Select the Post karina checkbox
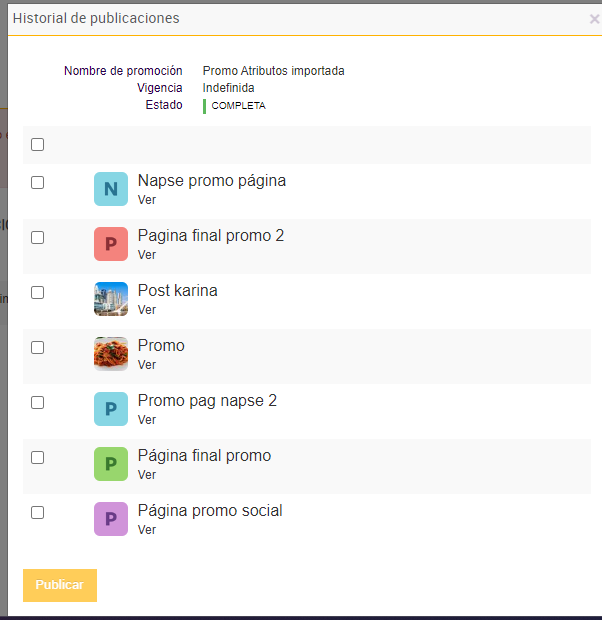This screenshot has height=620, width=602. [37, 293]
